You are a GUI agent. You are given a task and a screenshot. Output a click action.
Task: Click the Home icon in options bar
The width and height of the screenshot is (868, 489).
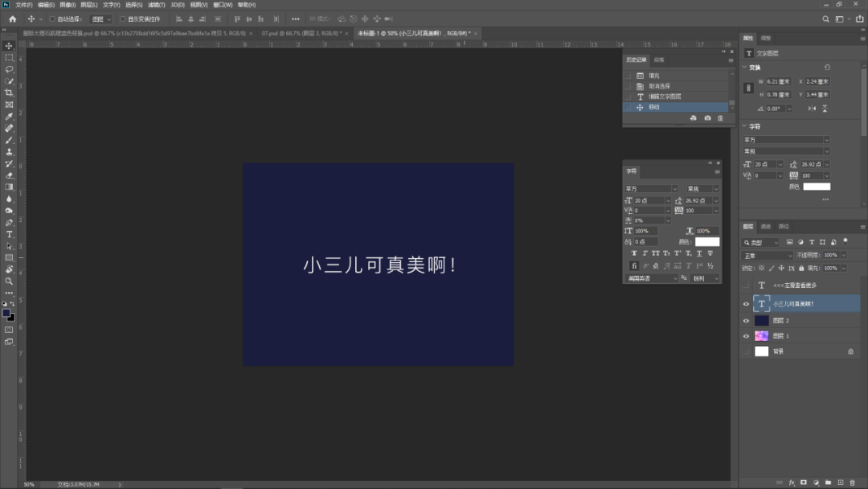12,18
